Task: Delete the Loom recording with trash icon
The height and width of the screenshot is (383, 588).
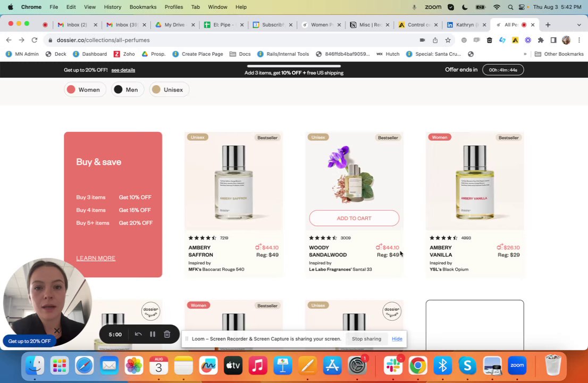Action: coord(167,334)
